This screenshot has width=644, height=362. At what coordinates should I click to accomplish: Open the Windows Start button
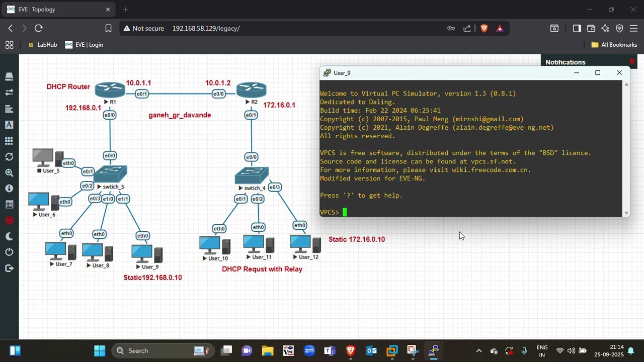pos(100,350)
